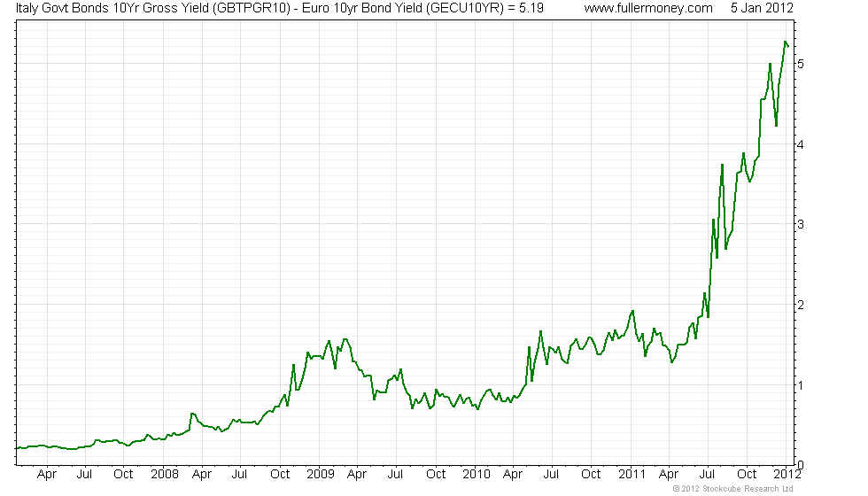Click the "2008" x-axis year label
This screenshot has height=496, width=868.
coord(165,474)
